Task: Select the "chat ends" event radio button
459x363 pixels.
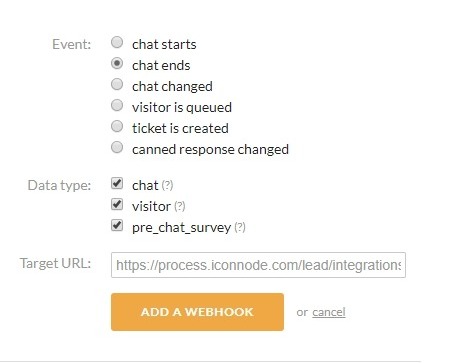Action: pyautogui.click(x=117, y=63)
